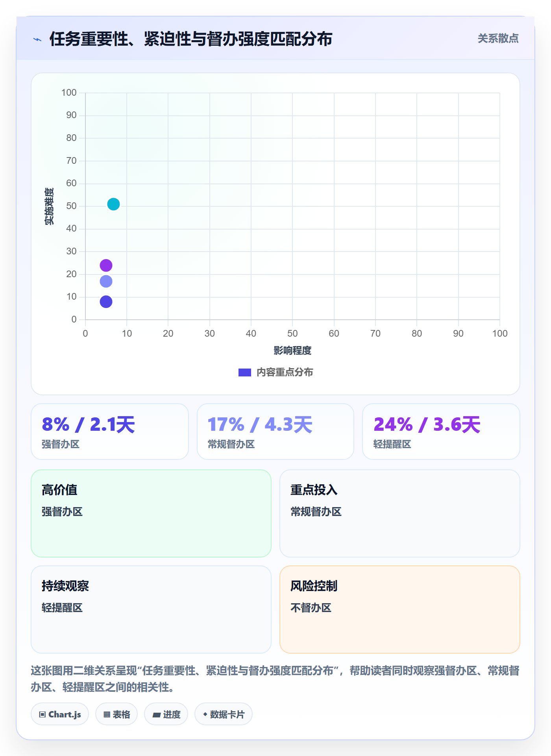This screenshot has height=756, width=551.
Task: Click the 内容重点分布 legend label
Action: tap(285, 372)
